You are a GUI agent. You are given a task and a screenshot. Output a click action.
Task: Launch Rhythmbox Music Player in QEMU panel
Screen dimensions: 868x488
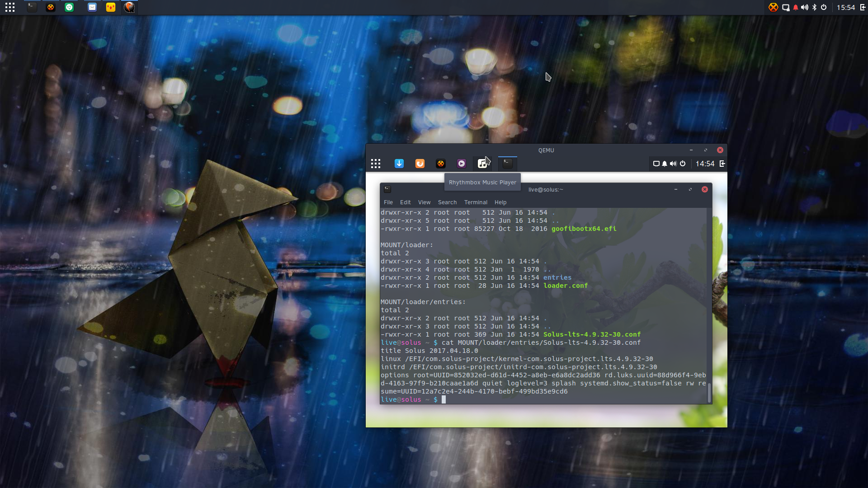coord(482,164)
